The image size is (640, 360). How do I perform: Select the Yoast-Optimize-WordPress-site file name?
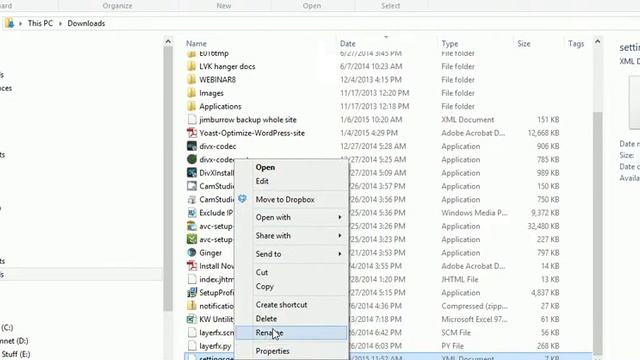tap(252, 133)
